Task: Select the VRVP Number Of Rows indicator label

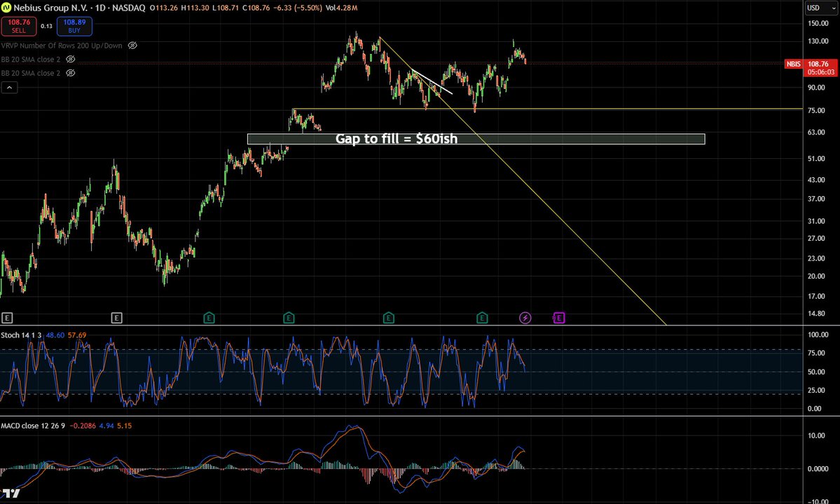Action: 62,45
